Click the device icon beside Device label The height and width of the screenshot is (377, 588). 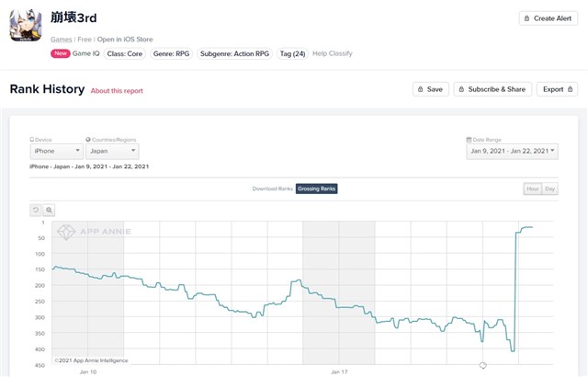click(x=32, y=140)
